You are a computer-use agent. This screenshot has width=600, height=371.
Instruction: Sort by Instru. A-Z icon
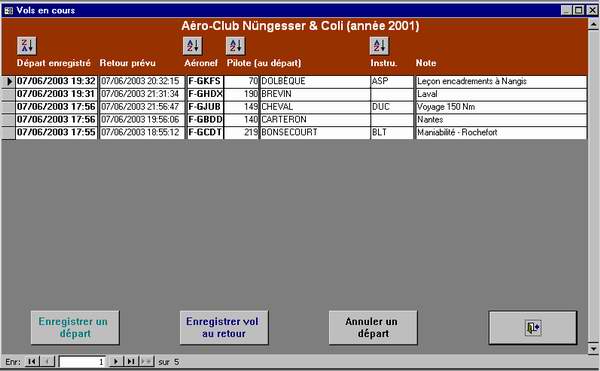point(379,46)
